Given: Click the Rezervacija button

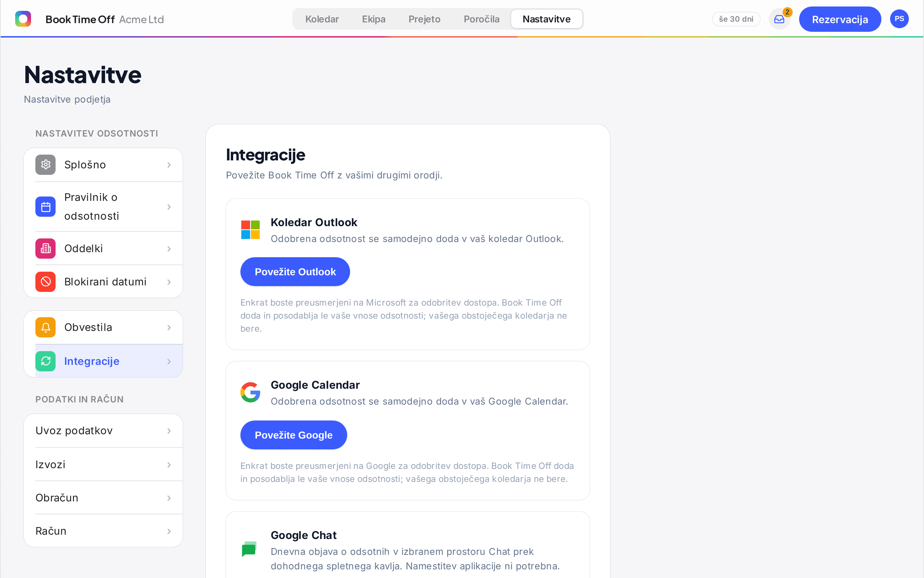Looking at the screenshot, I should tap(840, 19).
